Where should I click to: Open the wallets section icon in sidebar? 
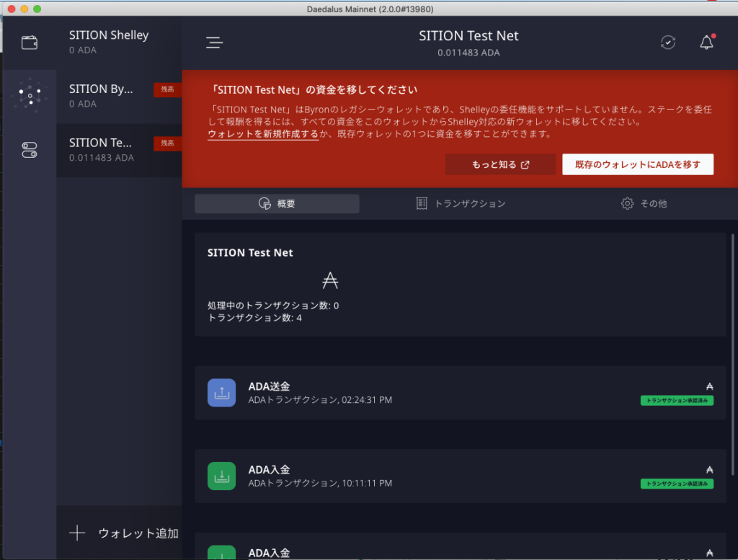pyautogui.click(x=30, y=43)
